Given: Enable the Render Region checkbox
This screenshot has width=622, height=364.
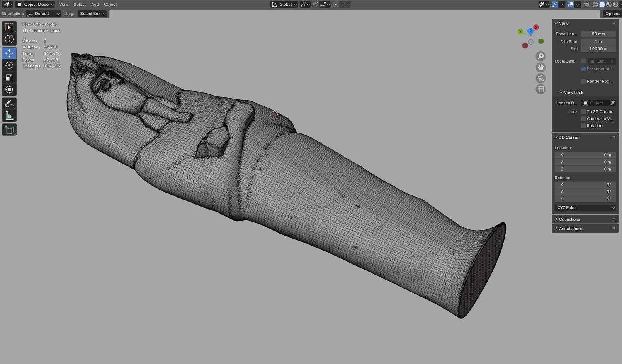Looking at the screenshot, I should click(x=583, y=81).
